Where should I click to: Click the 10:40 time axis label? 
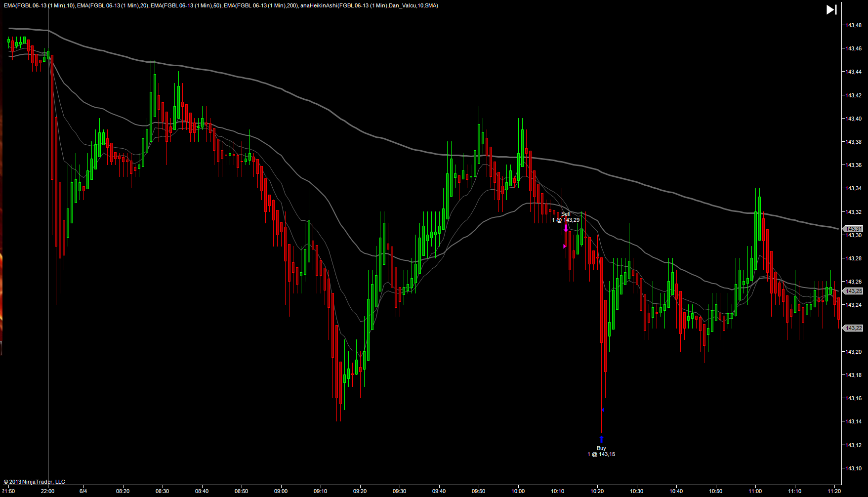[676, 491]
